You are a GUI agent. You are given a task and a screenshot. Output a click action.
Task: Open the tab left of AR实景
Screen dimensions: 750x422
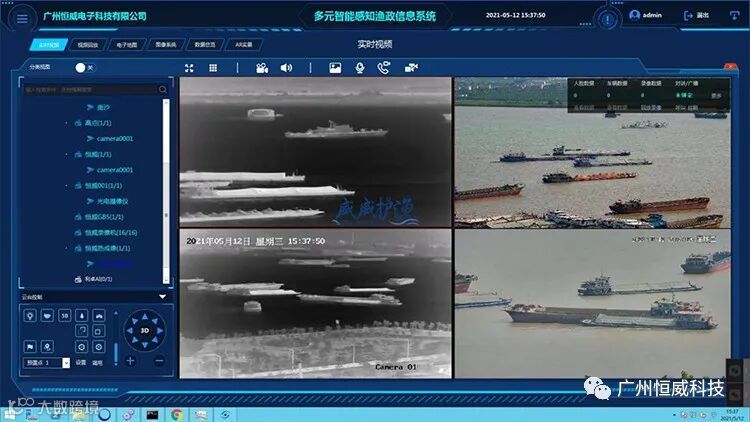pyautogui.click(x=205, y=45)
